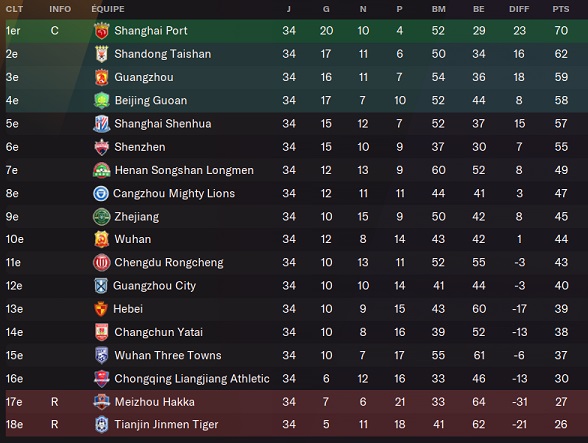Click the Shandong Taishan club crest
The image size is (588, 443).
(101, 54)
